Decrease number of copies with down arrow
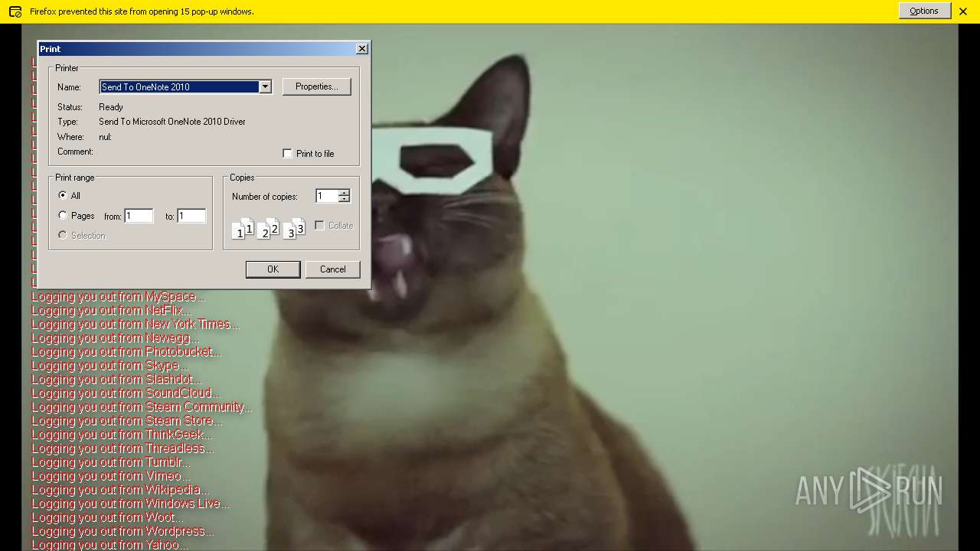Viewport: 980px width, 551px height. pos(344,200)
